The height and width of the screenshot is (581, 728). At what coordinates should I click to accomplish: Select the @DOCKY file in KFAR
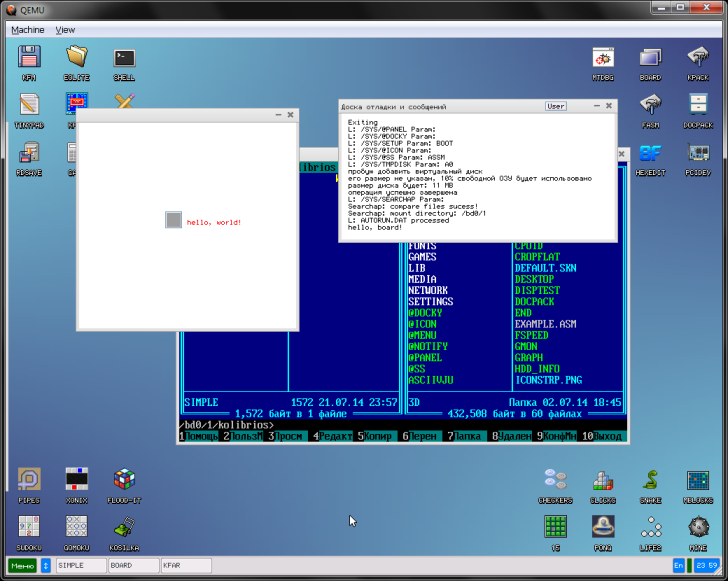425,313
